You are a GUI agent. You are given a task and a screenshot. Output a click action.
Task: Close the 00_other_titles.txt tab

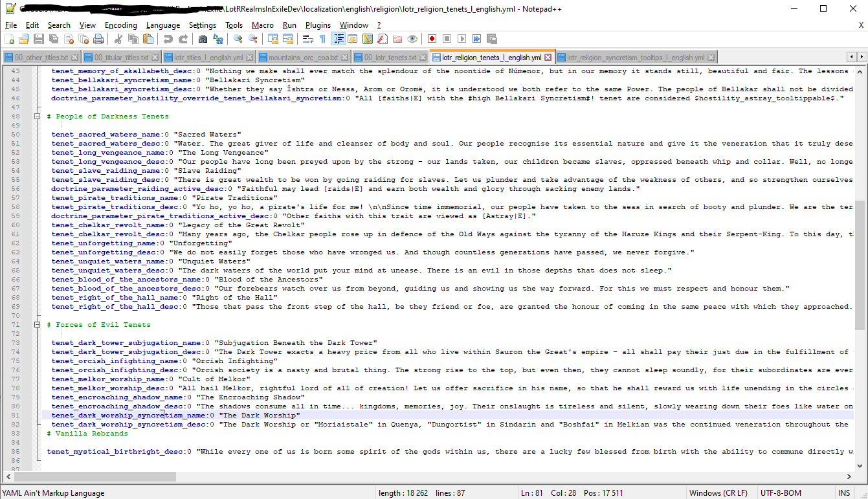(75, 58)
